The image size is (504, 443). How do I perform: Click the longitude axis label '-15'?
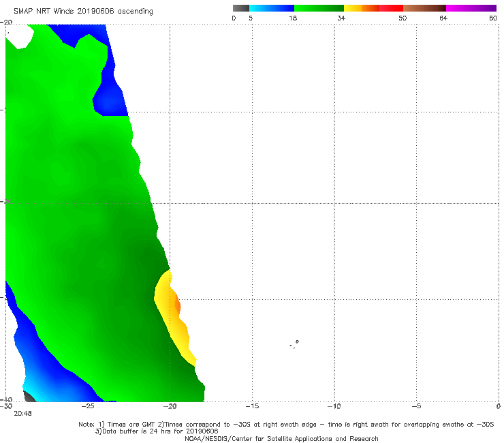252,406
